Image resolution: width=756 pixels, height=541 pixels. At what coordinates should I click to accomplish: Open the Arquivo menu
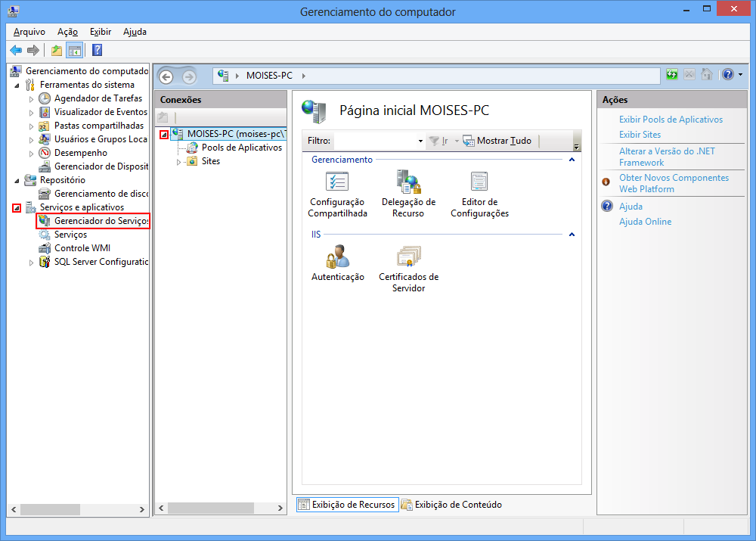pyautogui.click(x=29, y=32)
